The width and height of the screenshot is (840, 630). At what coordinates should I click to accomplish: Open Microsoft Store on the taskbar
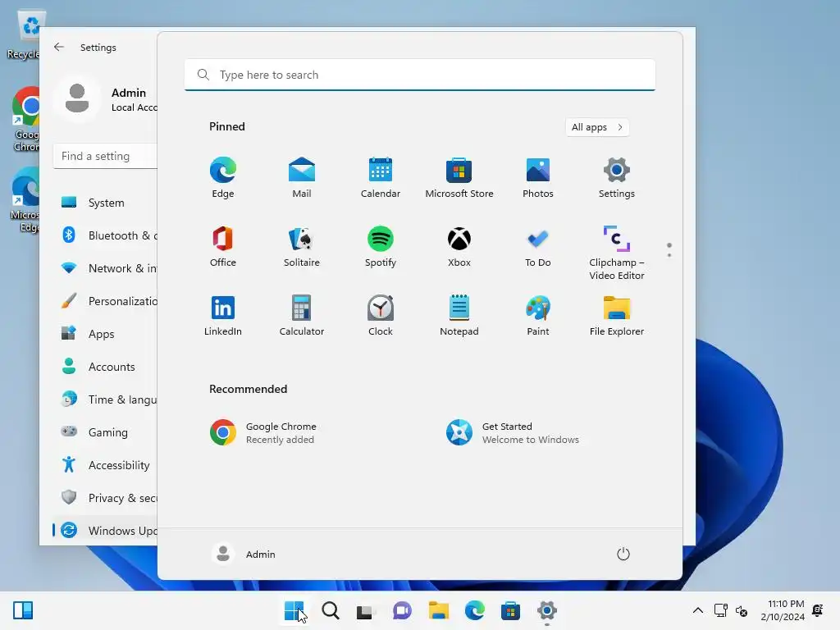pyautogui.click(x=510, y=610)
